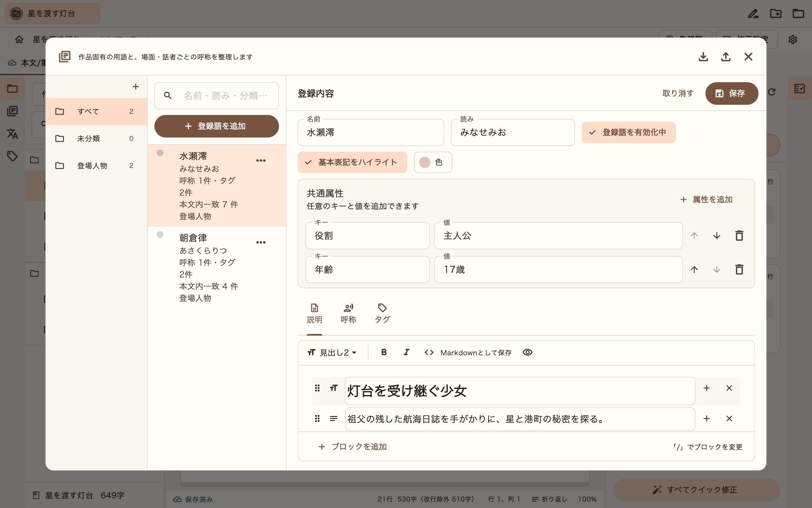Delete the 役割 attribute row
Viewport: 812px width, 508px height.
pos(739,236)
